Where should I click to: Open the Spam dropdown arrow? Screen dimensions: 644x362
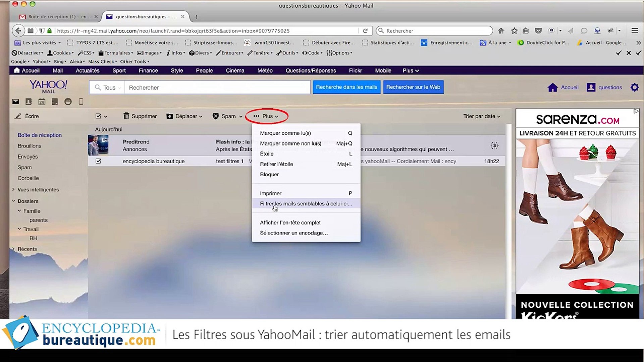tap(240, 117)
